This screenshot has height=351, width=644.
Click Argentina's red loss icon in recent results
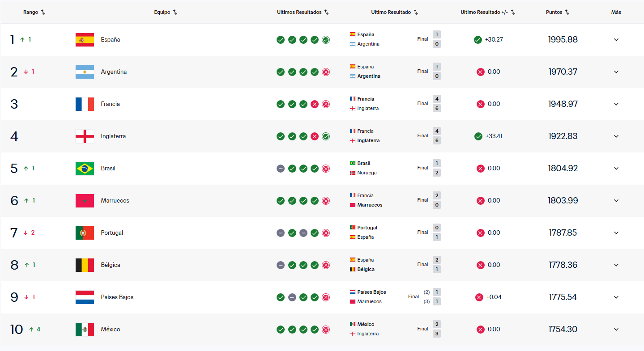point(326,72)
